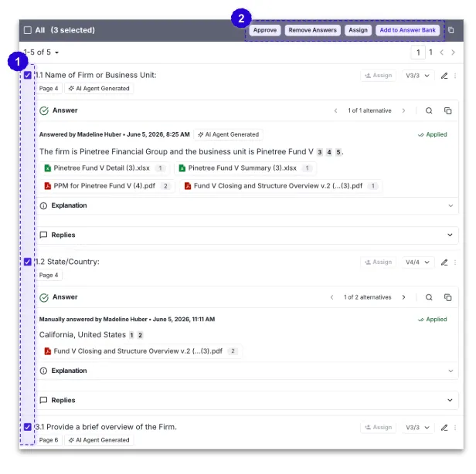Uncheck question 1.1 Name of Firm checkbox
This screenshot has height=474, width=476.
click(x=28, y=75)
